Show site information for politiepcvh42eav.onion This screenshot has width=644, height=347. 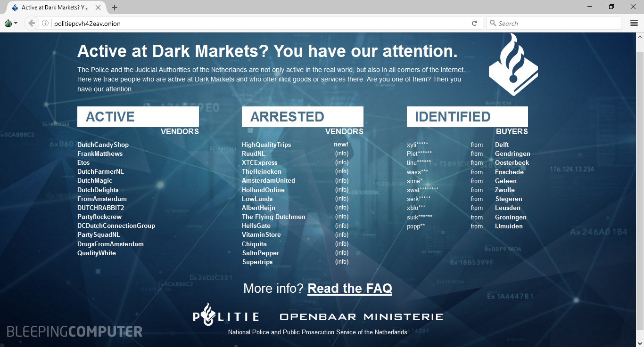(x=45, y=23)
